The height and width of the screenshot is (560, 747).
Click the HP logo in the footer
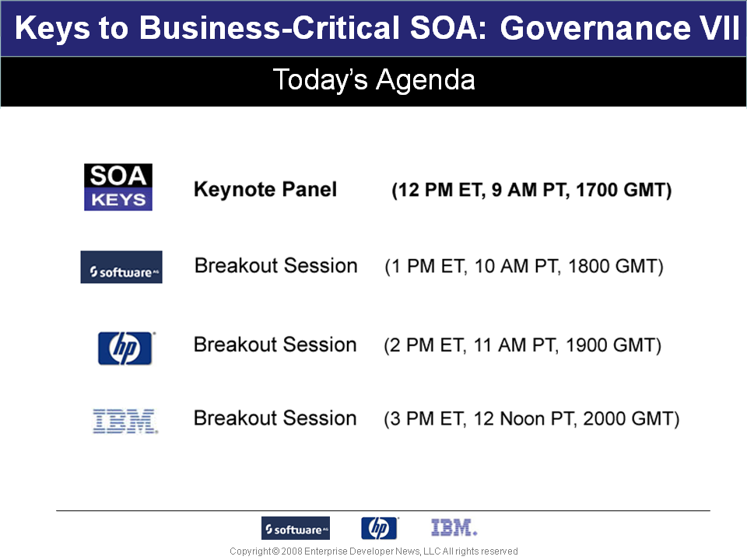point(379,528)
